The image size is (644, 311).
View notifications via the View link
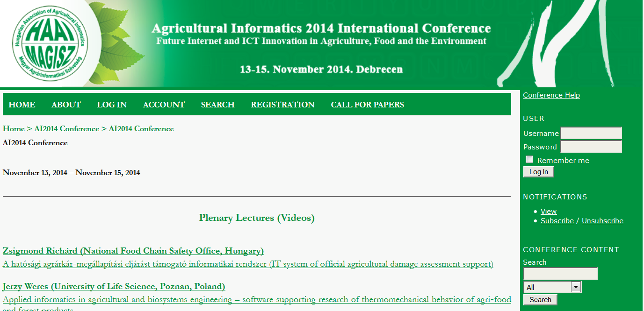pos(549,212)
